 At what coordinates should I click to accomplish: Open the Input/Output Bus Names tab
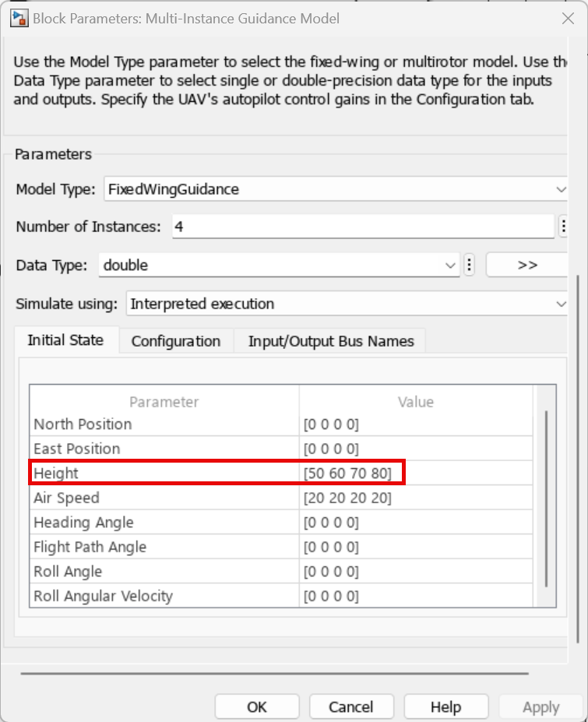click(x=330, y=341)
